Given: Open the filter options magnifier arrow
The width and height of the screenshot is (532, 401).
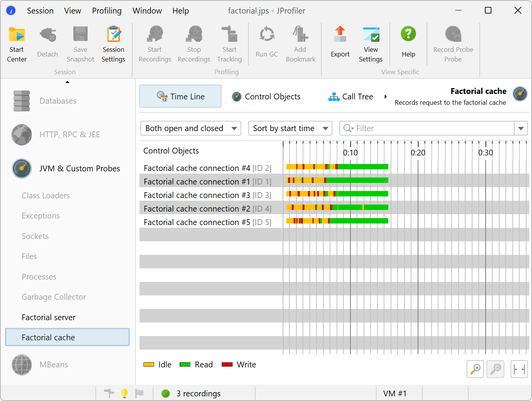Looking at the screenshot, I should point(349,128).
